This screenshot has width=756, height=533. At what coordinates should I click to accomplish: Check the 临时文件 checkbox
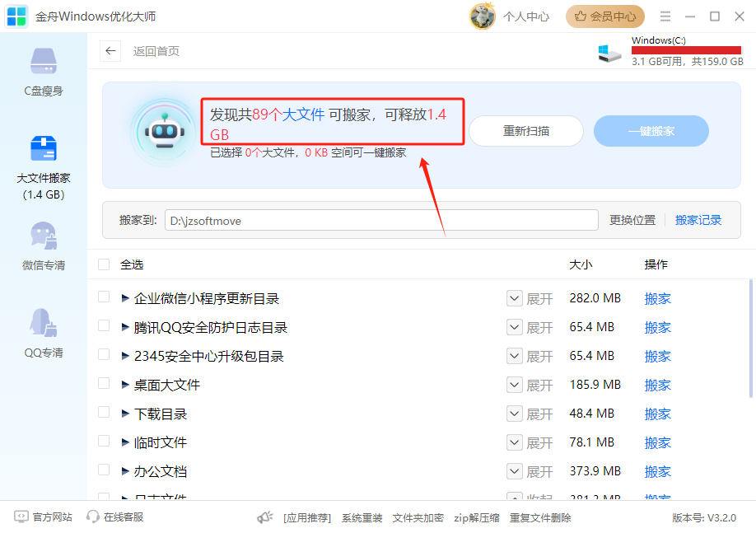pos(104,441)
